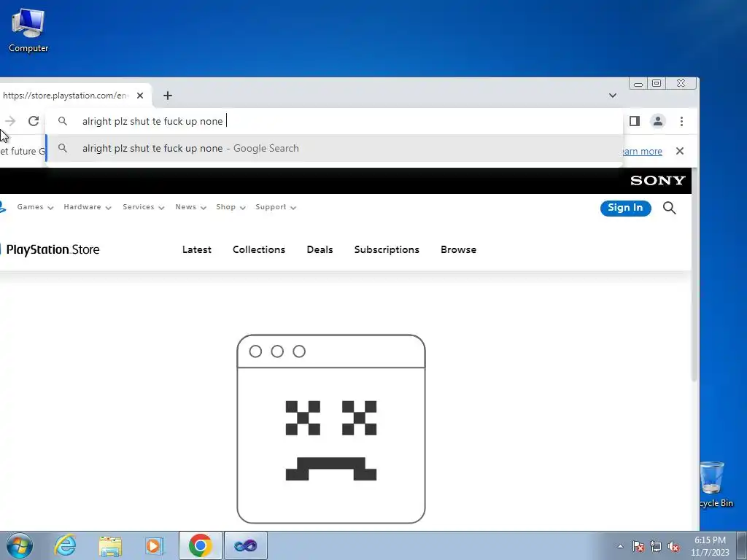Open Windows Explorer from taskbar
Image resolution: width=747 pixels, height=560 pixels.
[110, 545]
